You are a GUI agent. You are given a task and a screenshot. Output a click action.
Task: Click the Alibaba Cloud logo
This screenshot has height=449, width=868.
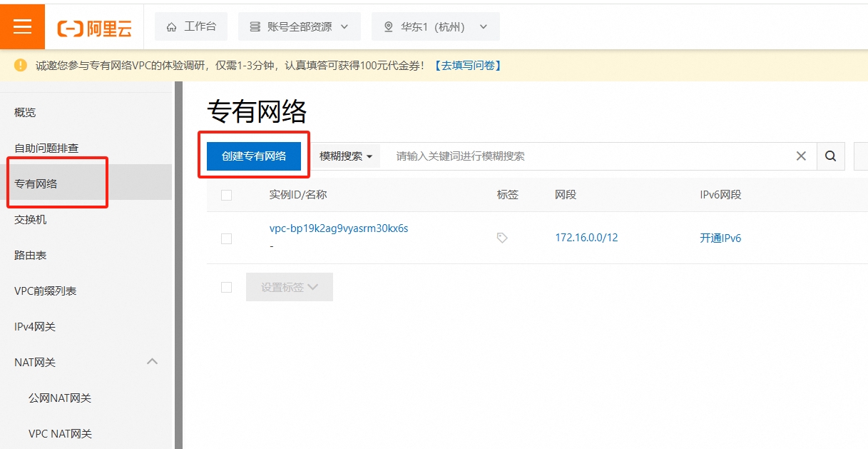[x=95, y=28]
